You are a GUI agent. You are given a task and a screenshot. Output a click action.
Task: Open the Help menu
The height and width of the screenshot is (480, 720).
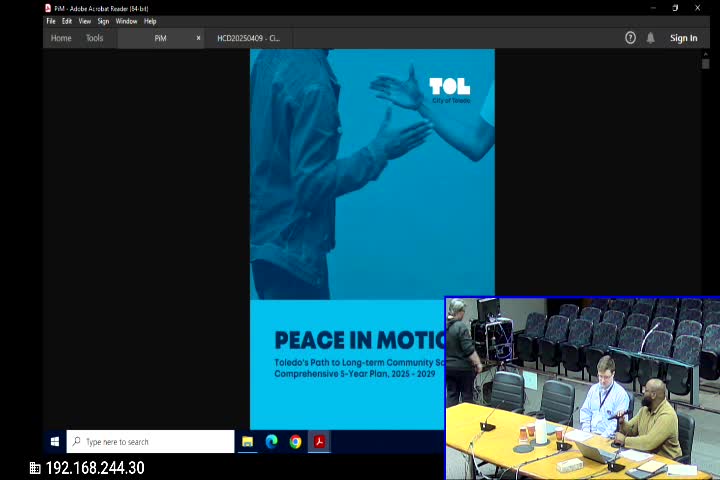(150, 21)
